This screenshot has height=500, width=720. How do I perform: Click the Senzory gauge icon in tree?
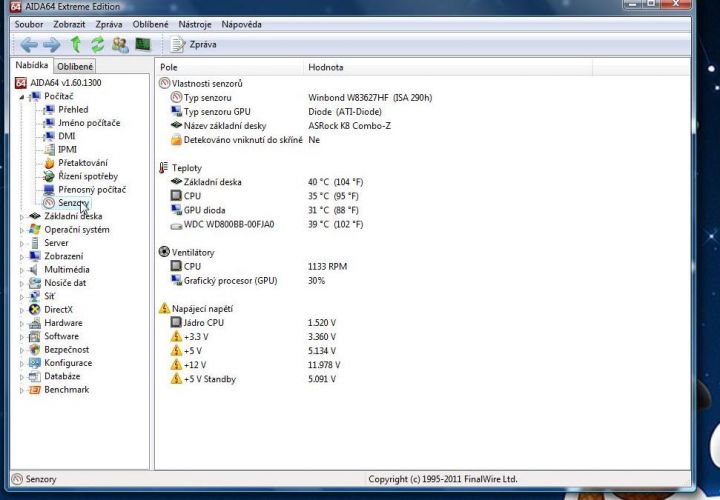click(x=49, y=203)
